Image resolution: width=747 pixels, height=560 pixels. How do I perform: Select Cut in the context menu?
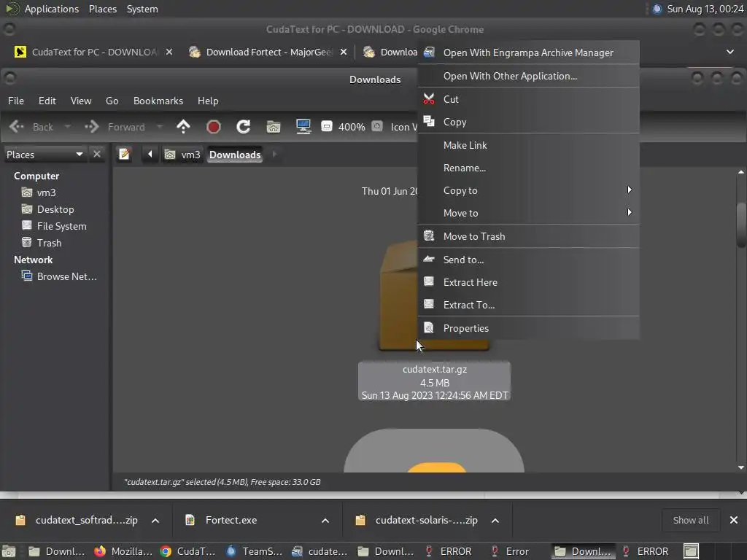click(x=528, y=99)
